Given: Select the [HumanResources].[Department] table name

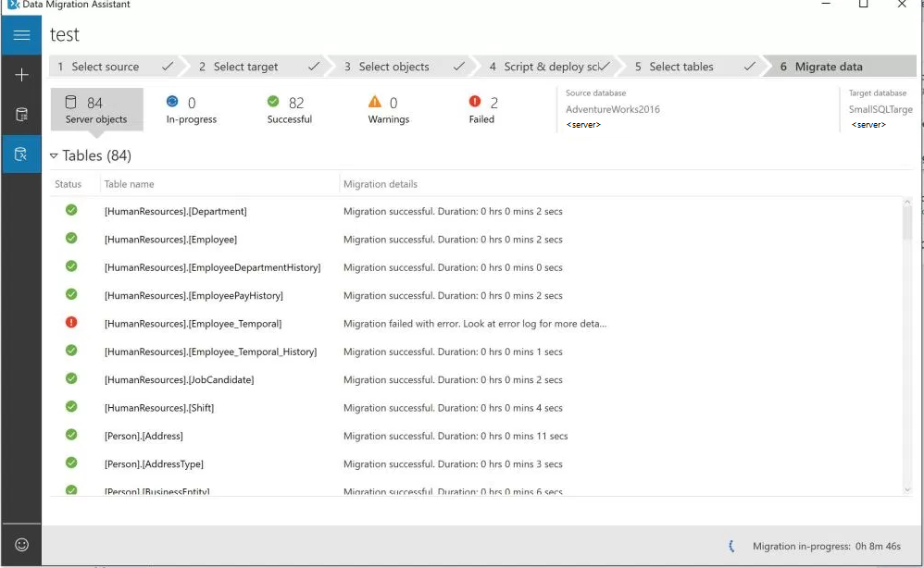Looking at the screenshot, I should [x=176, y=211].
